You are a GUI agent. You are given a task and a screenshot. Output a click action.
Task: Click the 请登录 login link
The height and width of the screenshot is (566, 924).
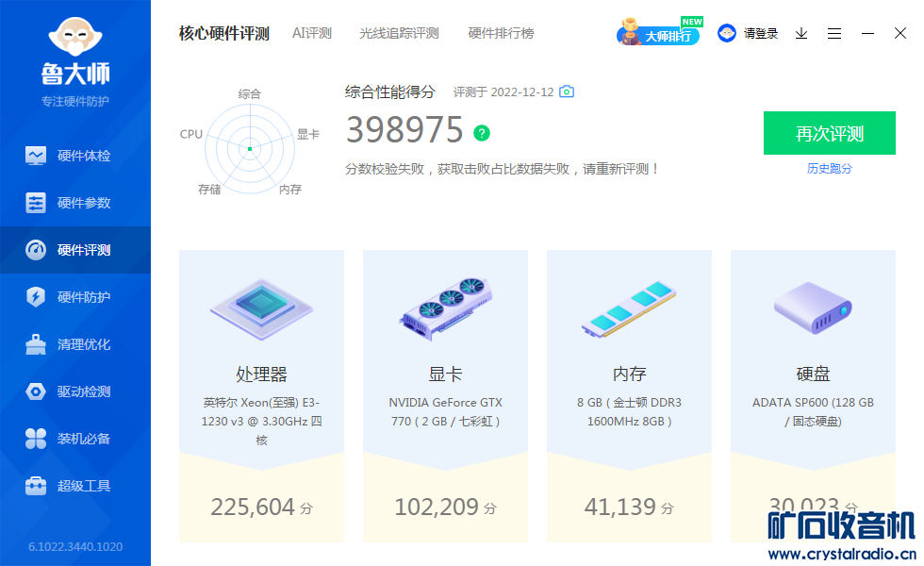[x=761, y=34]
